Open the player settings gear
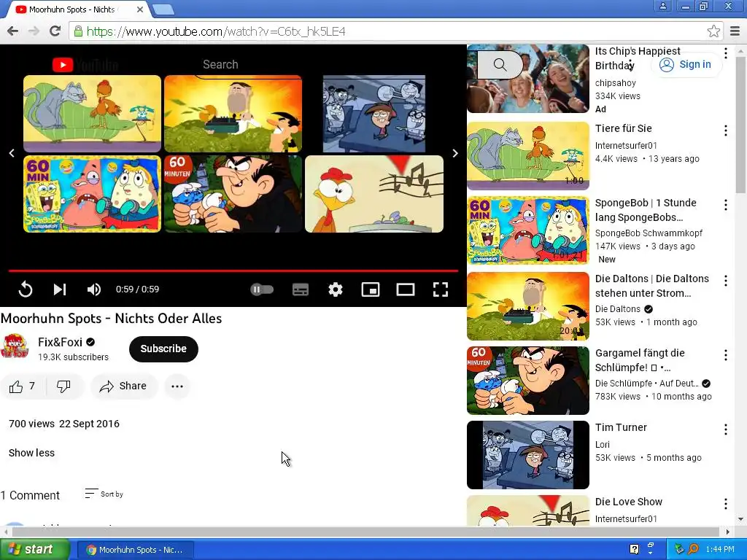 tap(336, 289)
